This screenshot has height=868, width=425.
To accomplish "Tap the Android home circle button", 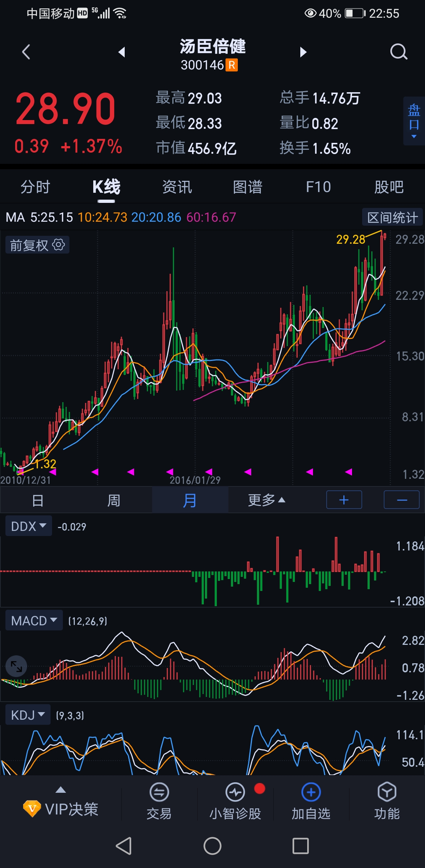I will click(212, 846).
